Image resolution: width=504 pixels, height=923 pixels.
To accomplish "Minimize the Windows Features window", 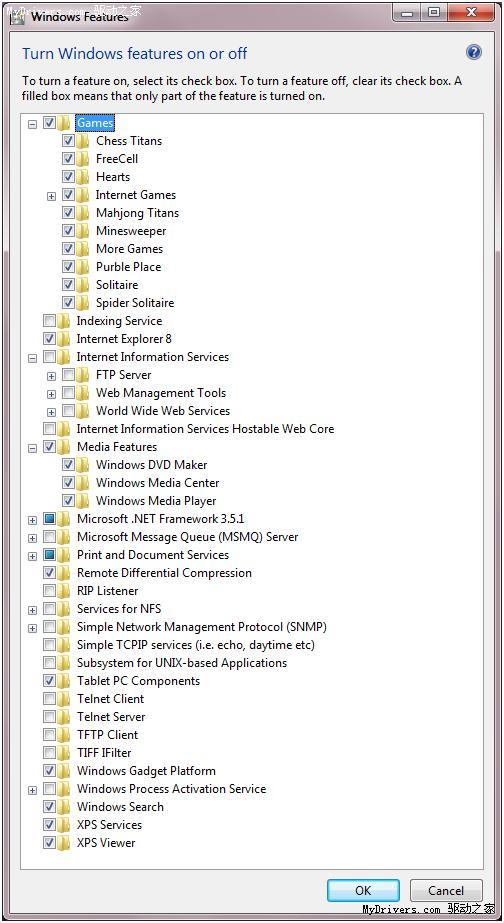I will (x=407, y=12).
